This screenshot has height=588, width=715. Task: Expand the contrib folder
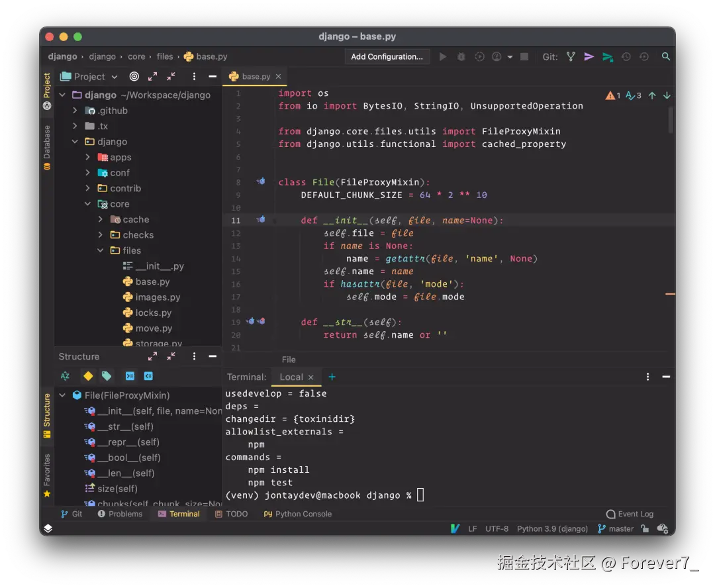[x=88, y=188]
